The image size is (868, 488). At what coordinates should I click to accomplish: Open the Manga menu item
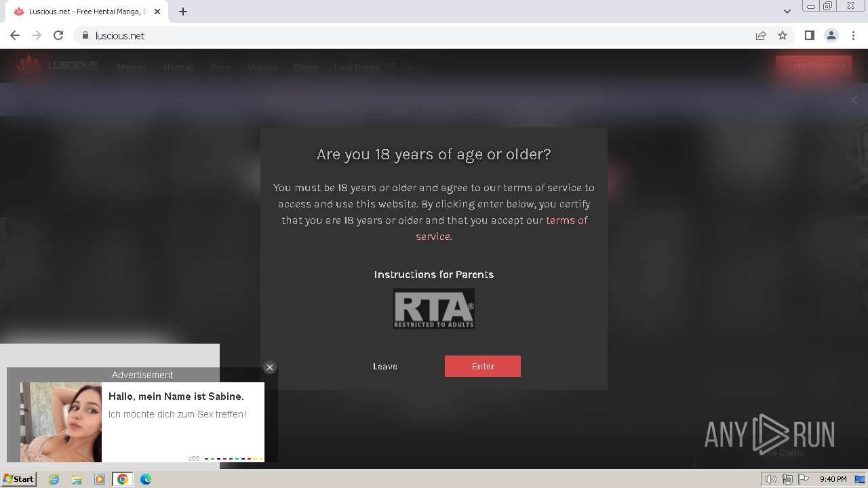132,67
